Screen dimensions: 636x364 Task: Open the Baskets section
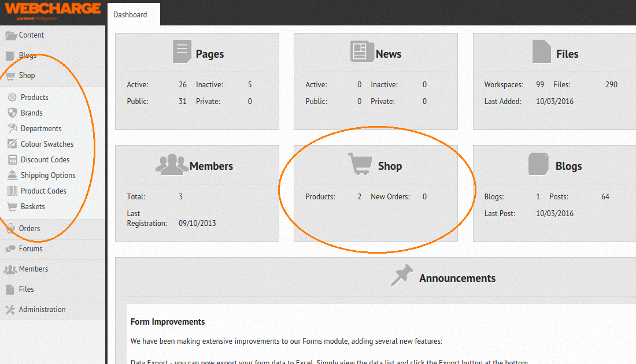tap(13, 206)
